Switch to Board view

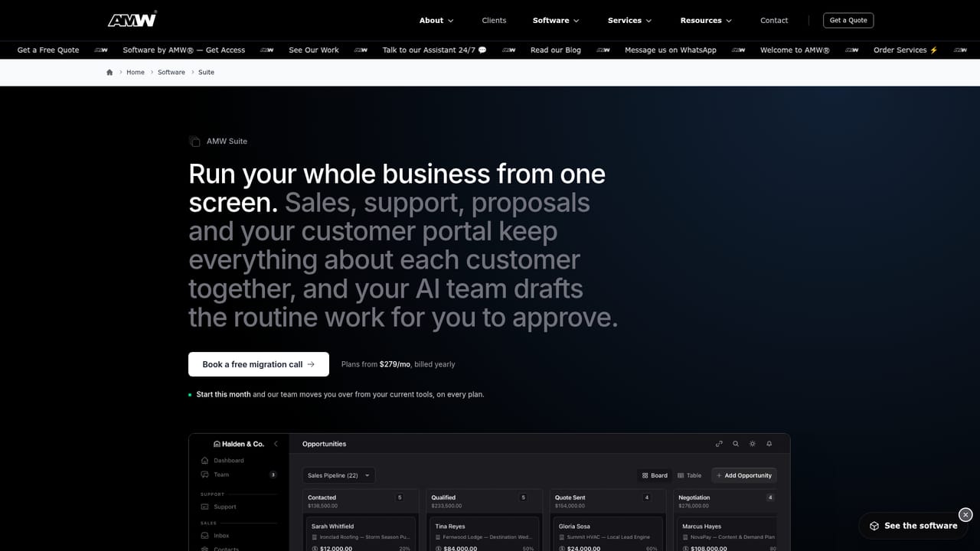(655, 475)
